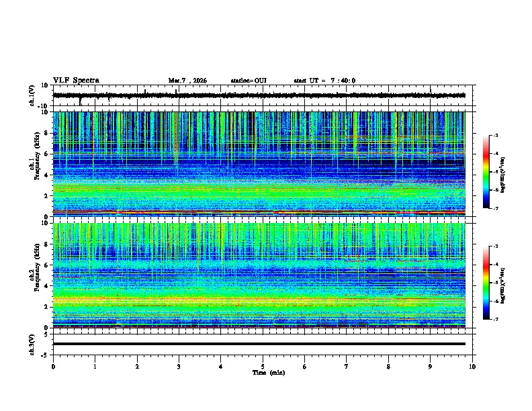Click the 'start UT = 7:40:0' label
The image size is (532, 411).
324,81
